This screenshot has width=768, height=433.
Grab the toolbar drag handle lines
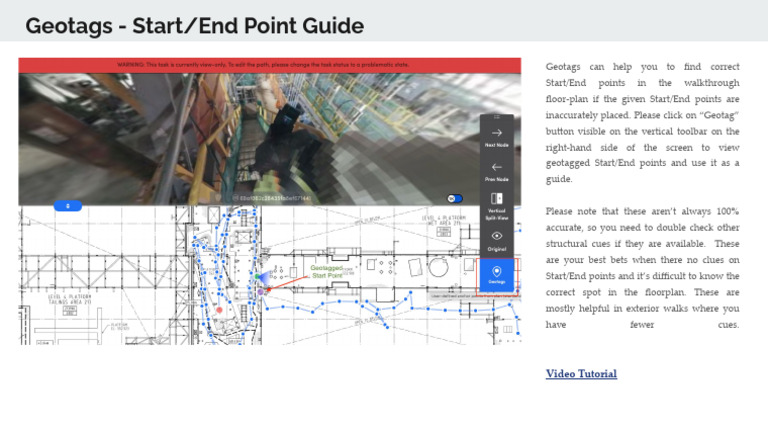click(x=497, y=117)
